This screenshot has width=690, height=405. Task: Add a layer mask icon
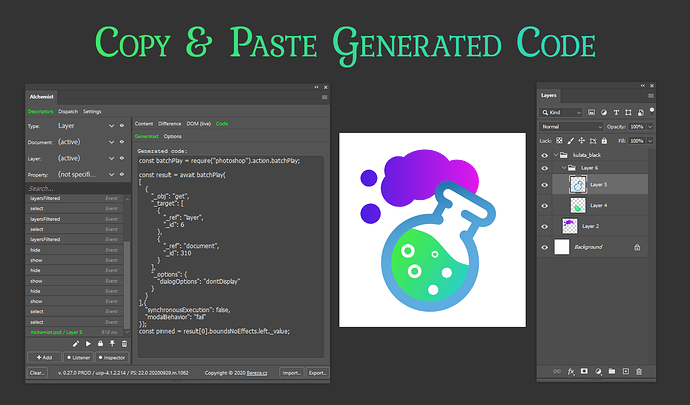(584, 372)
